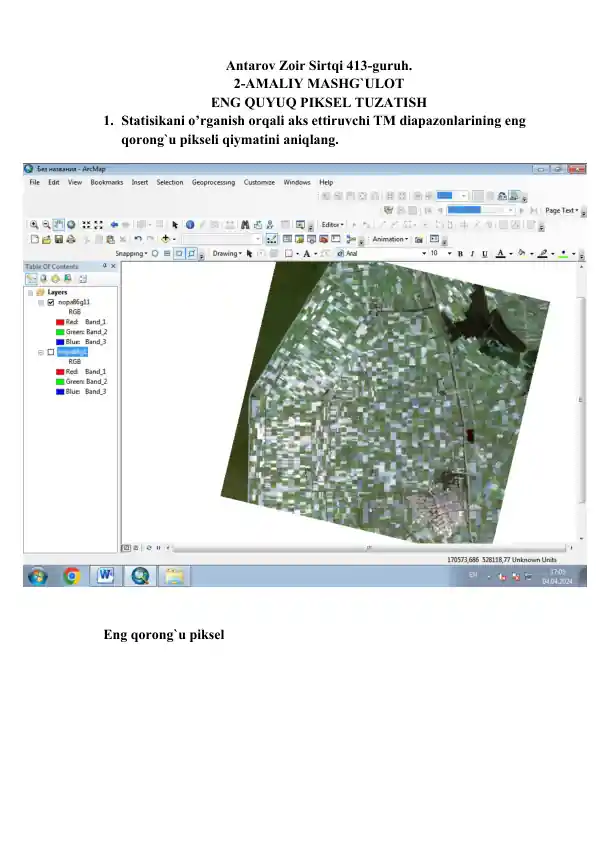Click Fixed Zoom Out arrows icon

click(x=98, y=225)
